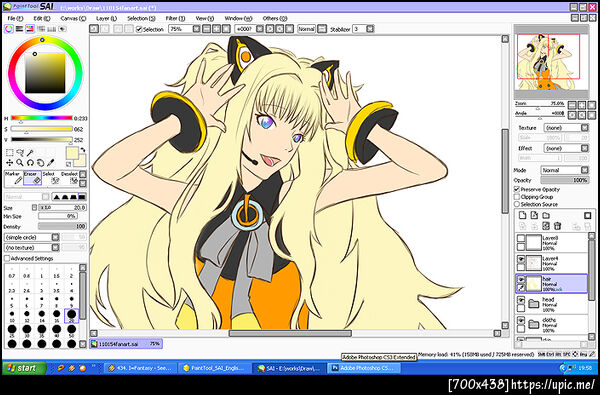Enable Clipping Group
This screenshot has height=395, width=600.
pos(517,197)
